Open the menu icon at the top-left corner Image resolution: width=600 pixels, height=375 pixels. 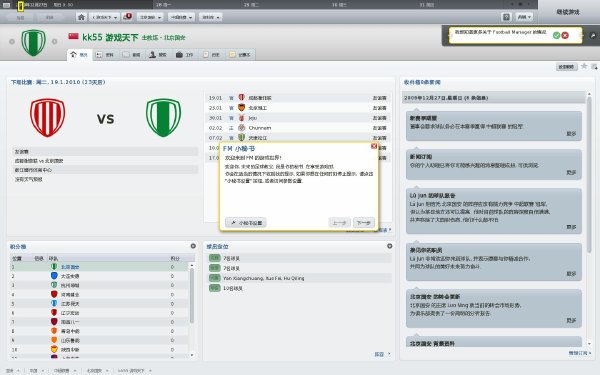(x=6, y=5)
